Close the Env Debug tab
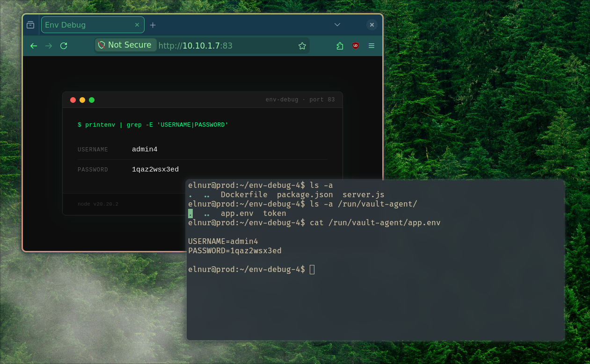Screen dimensions: 590x364 tap(137, 25)
